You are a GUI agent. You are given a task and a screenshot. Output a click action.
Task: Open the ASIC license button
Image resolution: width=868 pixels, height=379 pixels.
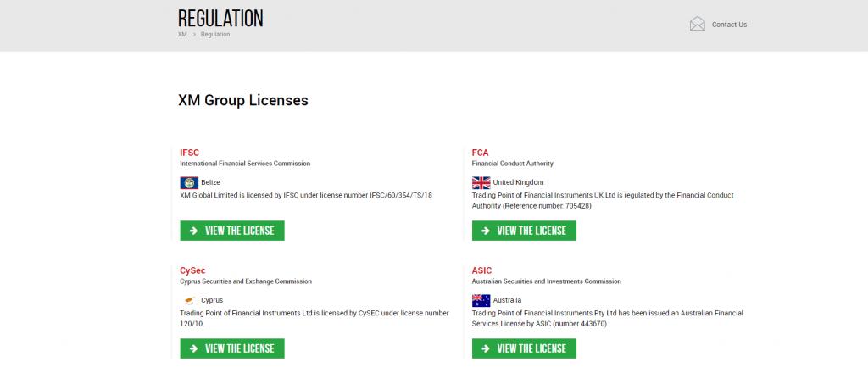pyautogui.click(x=524, y=348)
